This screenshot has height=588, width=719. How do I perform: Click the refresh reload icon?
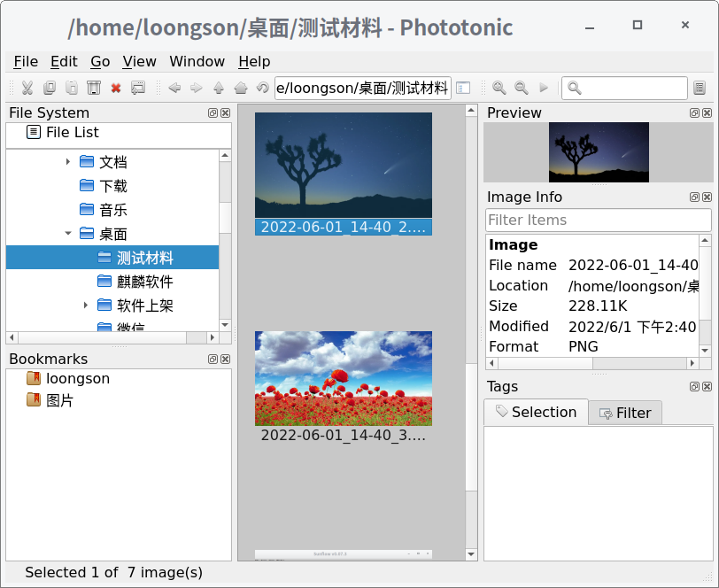[x=262, y=87]
